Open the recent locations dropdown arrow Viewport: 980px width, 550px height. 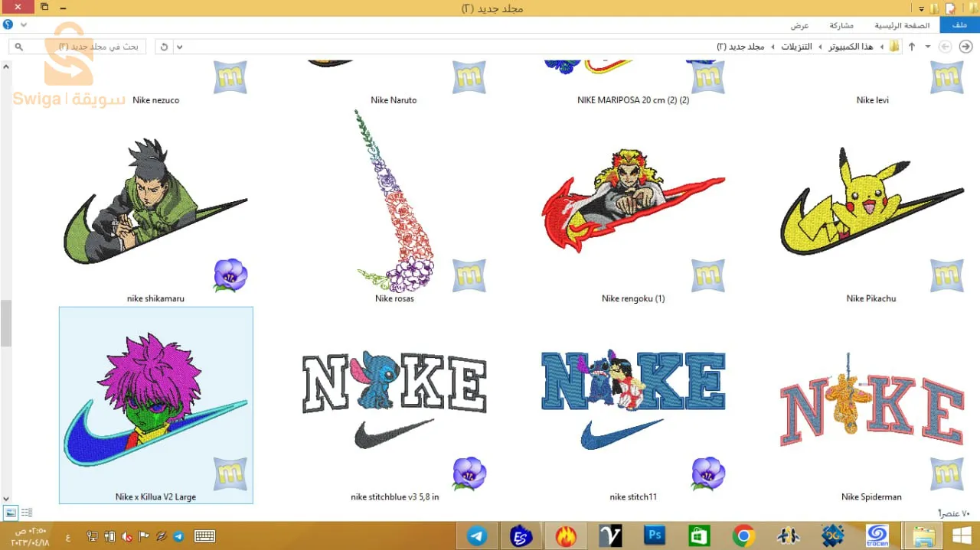(928, 47)
